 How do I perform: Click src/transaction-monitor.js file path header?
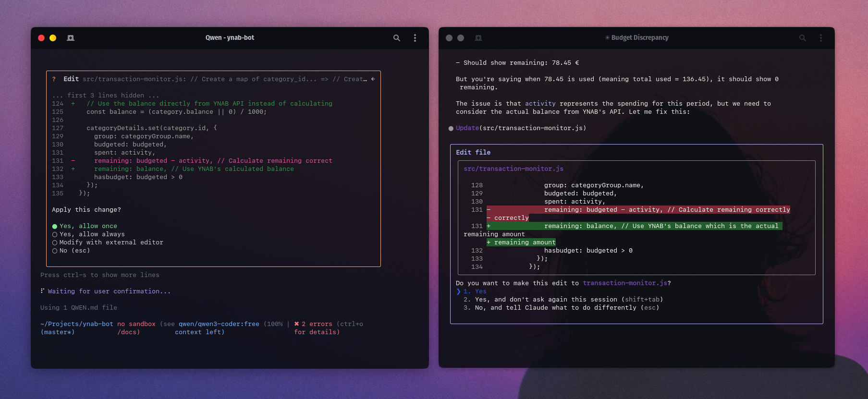pos(513,169)
